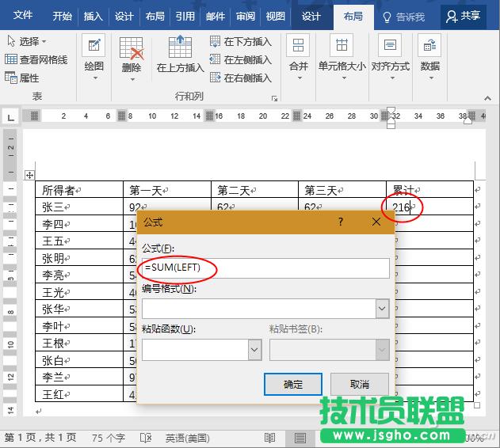Image resolution: width=500 pixels, height=448 pixels.
Task: Click the help question mark in 公式 dialog
Action: pyautogui.click(x=341, y=222)
